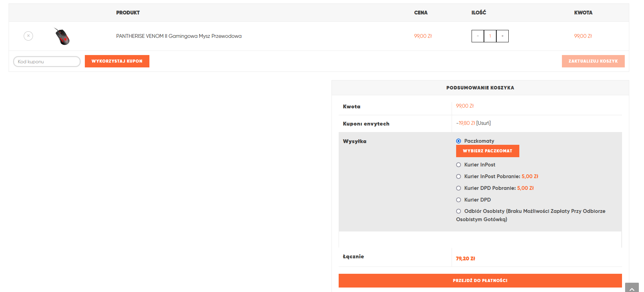This screenshot has width=644, height=292.
Task: Click the WYBIERZ PACZKOMAT button
Action: [x=488, y=151]
